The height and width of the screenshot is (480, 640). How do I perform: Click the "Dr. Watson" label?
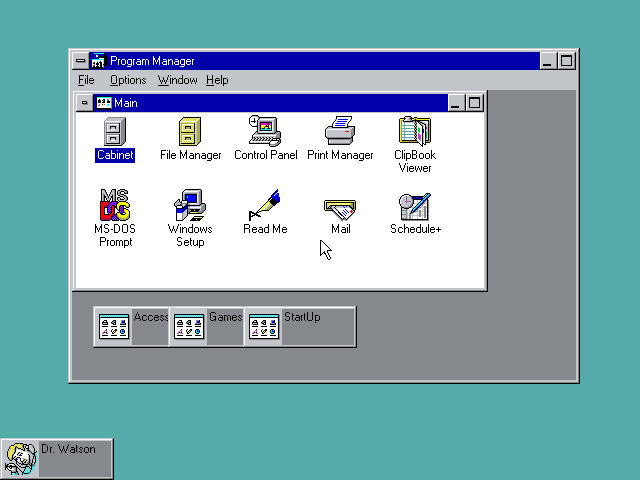pos(68,449)
